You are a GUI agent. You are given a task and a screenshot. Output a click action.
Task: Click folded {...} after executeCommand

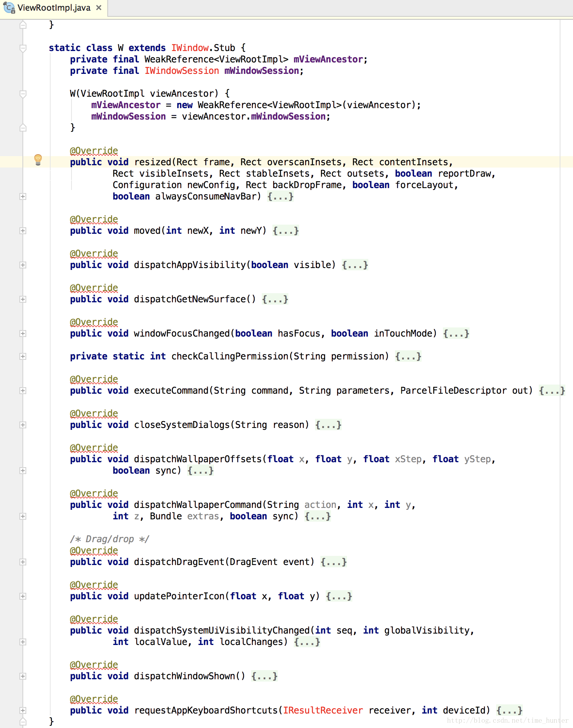click(552, 391)
